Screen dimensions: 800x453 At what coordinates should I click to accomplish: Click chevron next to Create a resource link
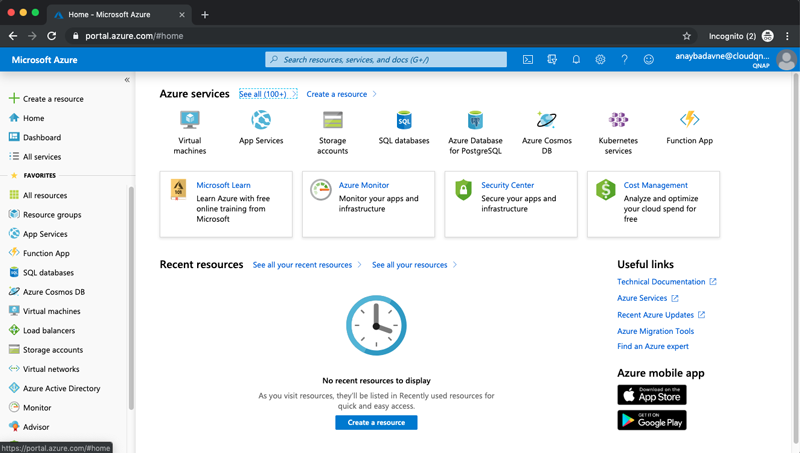(374, 94)
